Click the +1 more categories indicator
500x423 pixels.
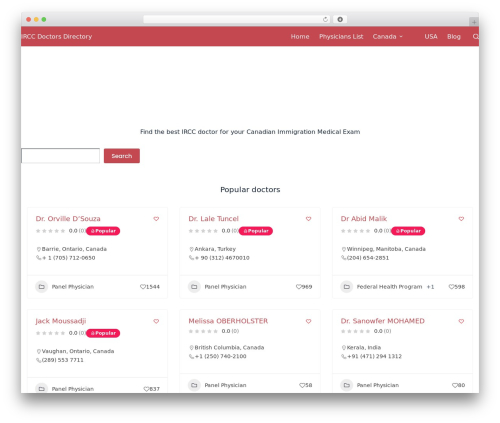coord(430,287)
